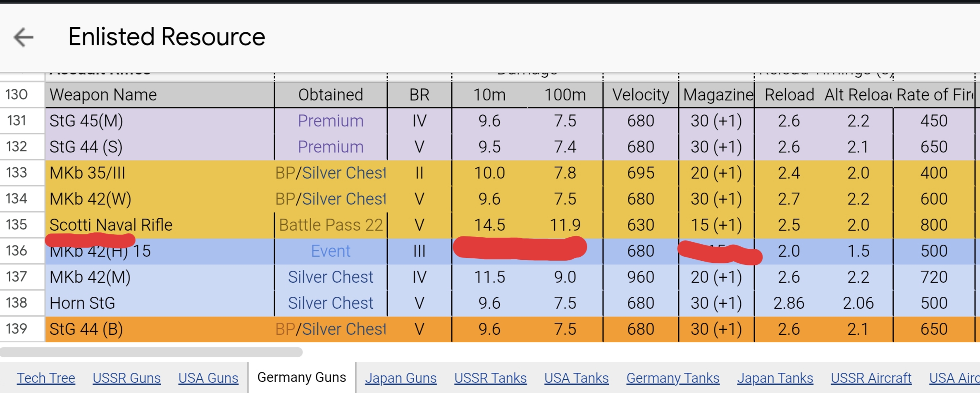Viewport: 980px width, 393px height.
Task: Open Japan Tanks sheet tab
Action: (x=775, y=378)
